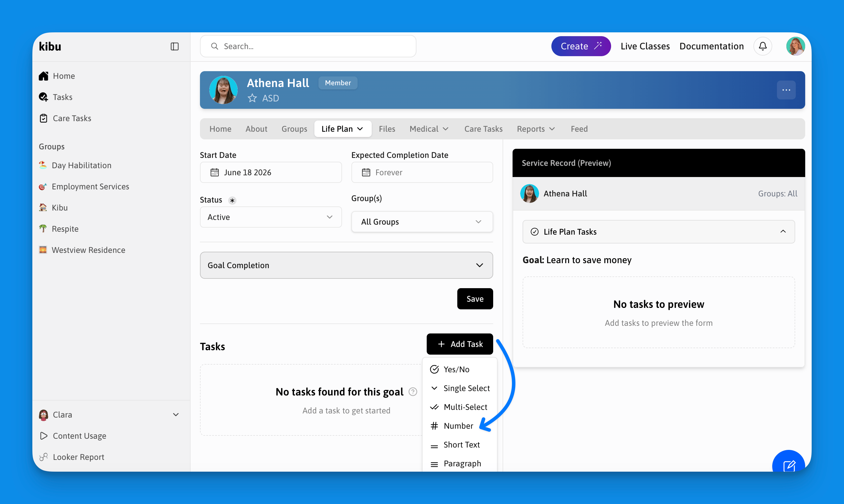844x504 pixels.
Task: Click the help question mark icon
Action: click(413, 392)
